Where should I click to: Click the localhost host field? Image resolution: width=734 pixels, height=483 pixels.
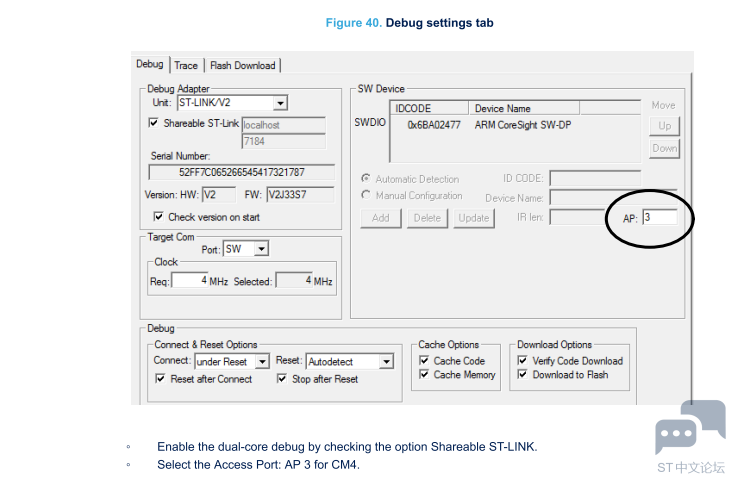[x=283, y=125]
